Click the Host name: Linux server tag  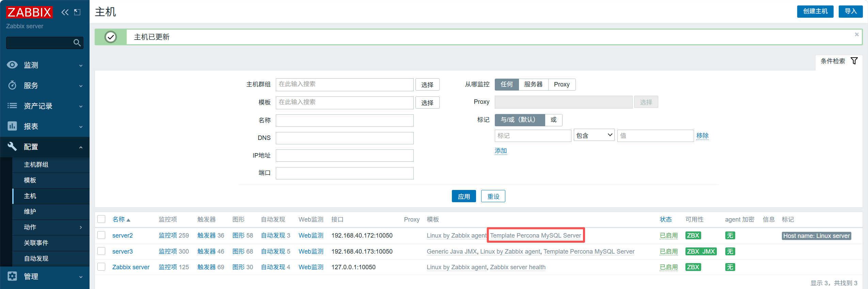(x=816, y=236)
